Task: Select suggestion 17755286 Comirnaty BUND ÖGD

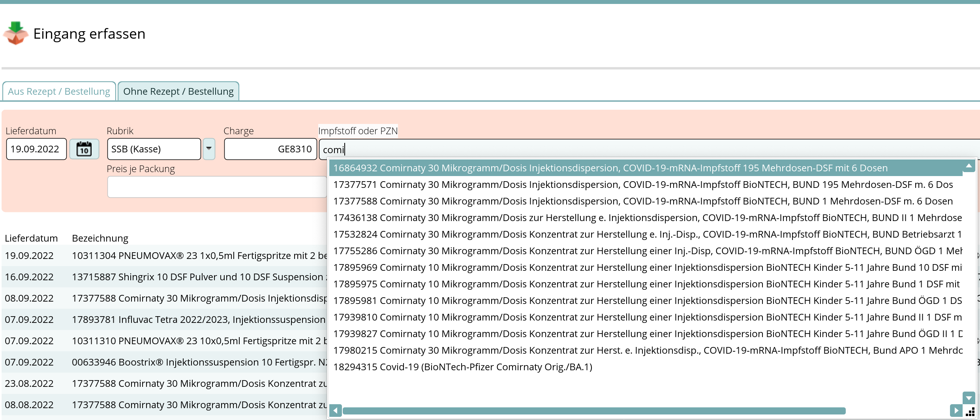Action: (646, 251)
